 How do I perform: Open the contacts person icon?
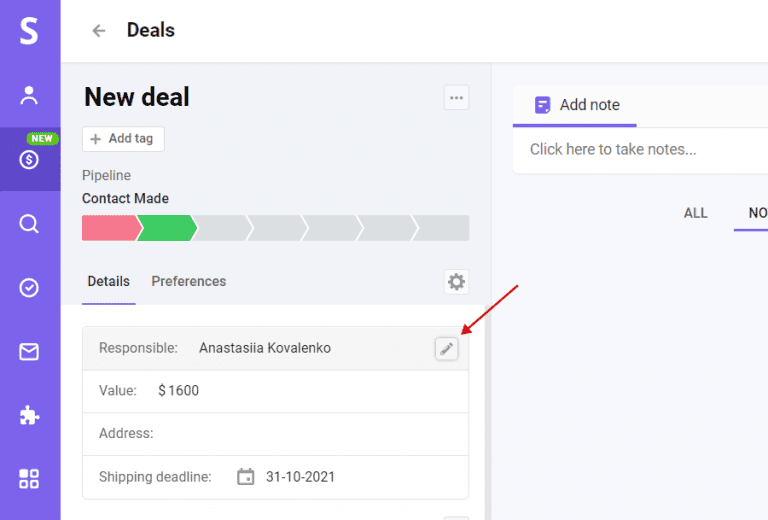point(29,95)
